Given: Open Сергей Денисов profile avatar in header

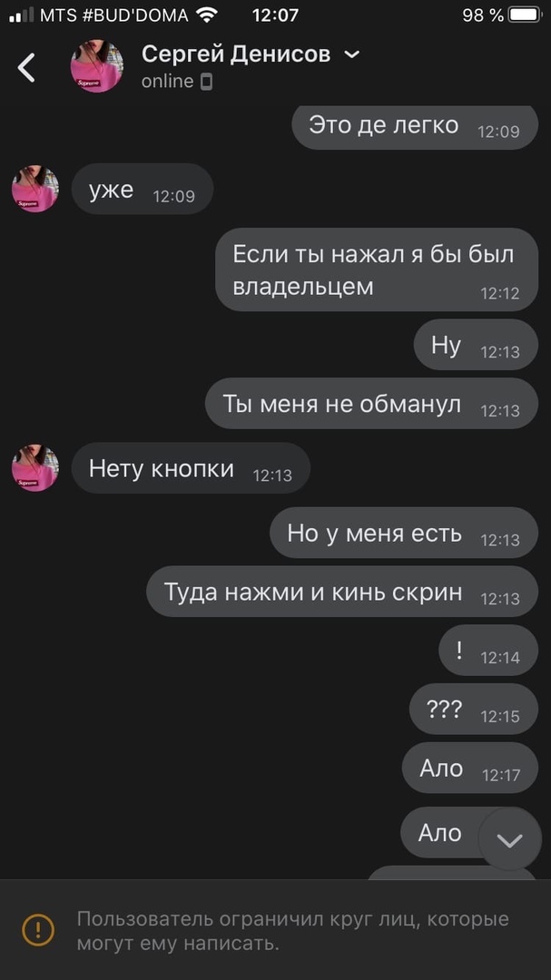Looking at the screenshot, I should (97, 66).
